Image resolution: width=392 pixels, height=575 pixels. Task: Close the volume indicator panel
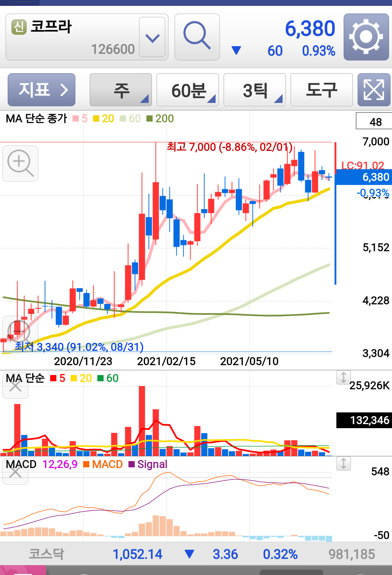pyautogui.click(x=15, y=385)
